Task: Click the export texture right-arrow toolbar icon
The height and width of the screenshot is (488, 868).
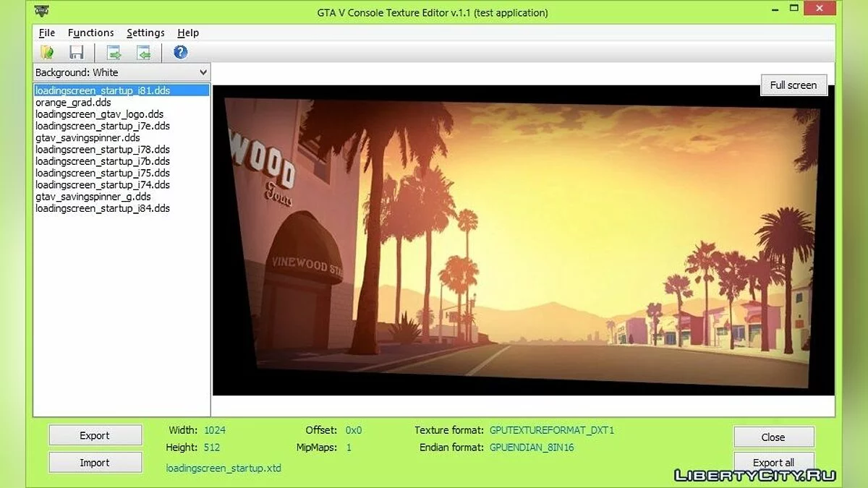Action: pos(114,52)
